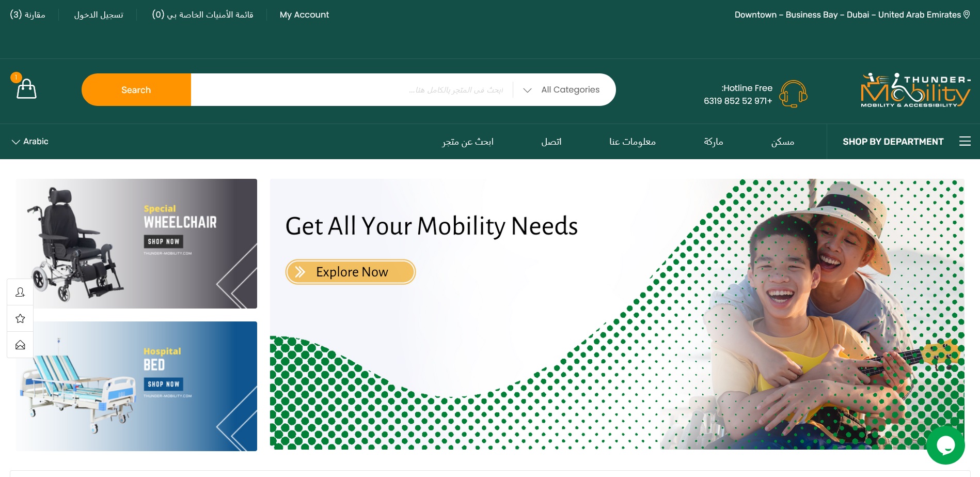The width and height of the screenshot is (980, 477).
Task: Expand Shop By Department menu
Action: pyautogui.click(x=893, y=142)
